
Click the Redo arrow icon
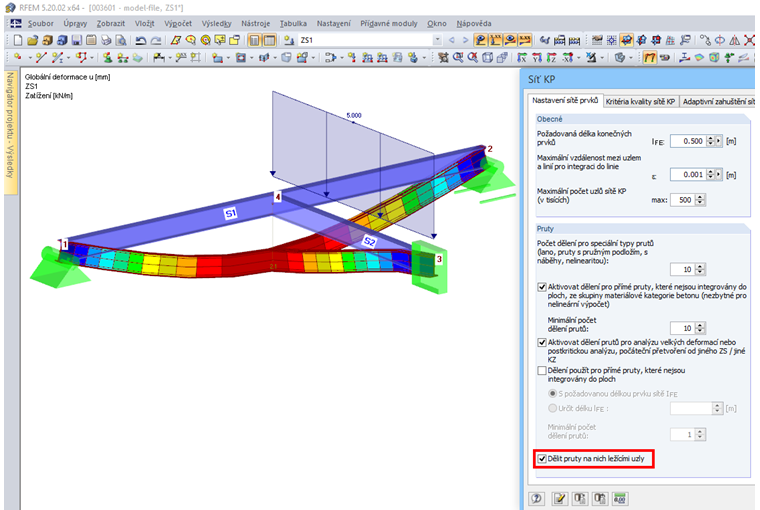tap(156, 40)
